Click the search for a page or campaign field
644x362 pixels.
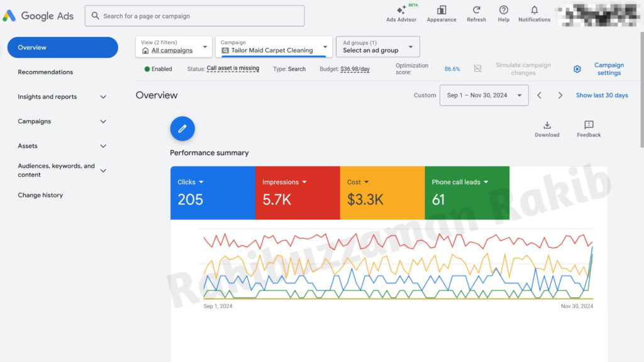(x=194, y=15)
